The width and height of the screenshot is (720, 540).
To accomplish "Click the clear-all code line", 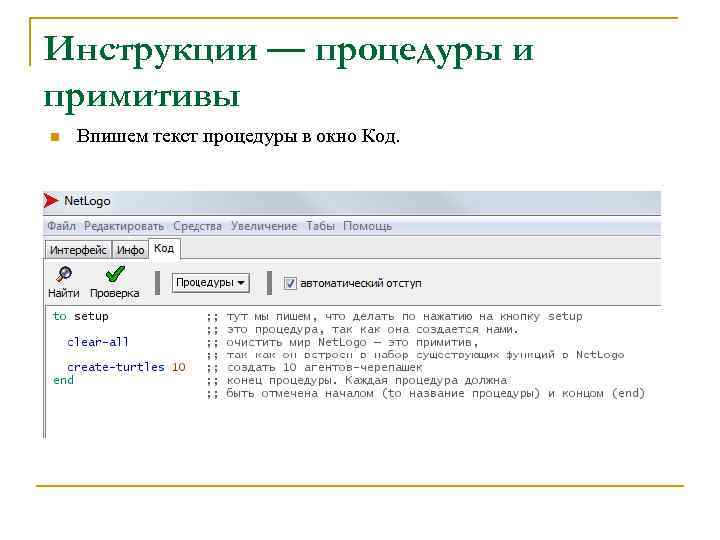I will coord(98,342).
